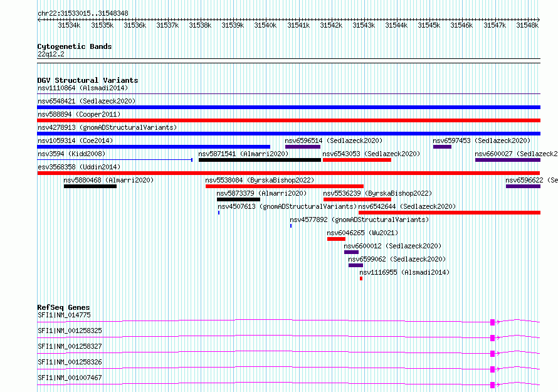Click the nsv4507613 tiny blue variant tick

coord(219,213)
